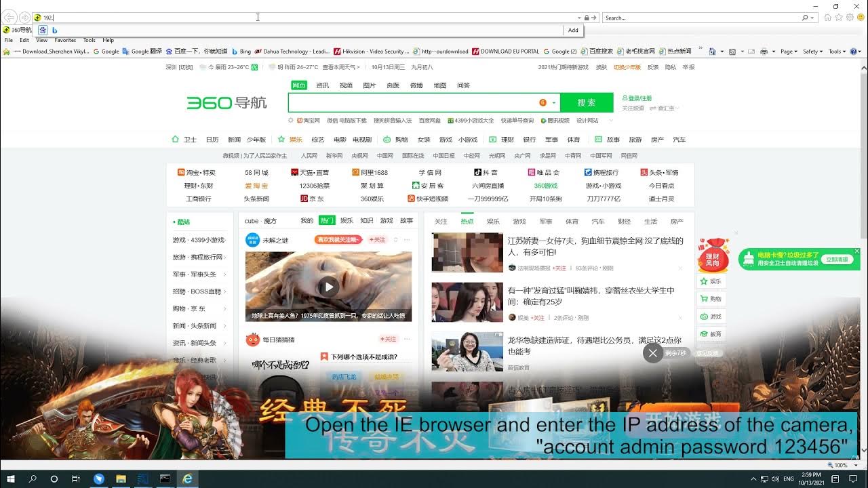Open the View menu
The height and width of the screenshot is (488, 868).
[x=42, y=40]
